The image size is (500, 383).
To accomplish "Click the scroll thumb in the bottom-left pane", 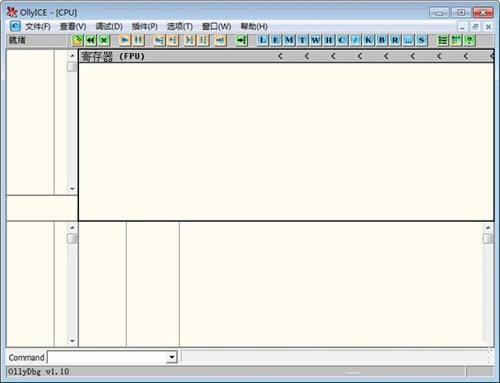I will click(72, 239).
